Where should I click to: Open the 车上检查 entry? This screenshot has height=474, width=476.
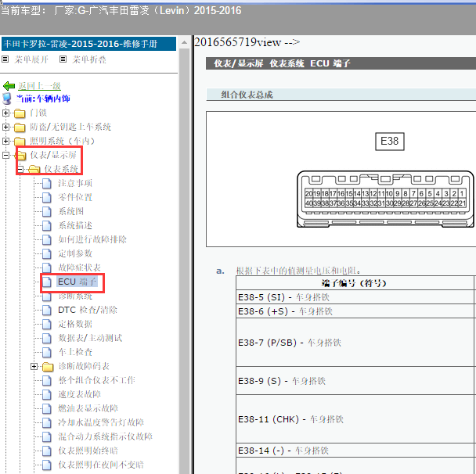pyautogui.click(x=75, y=352)
